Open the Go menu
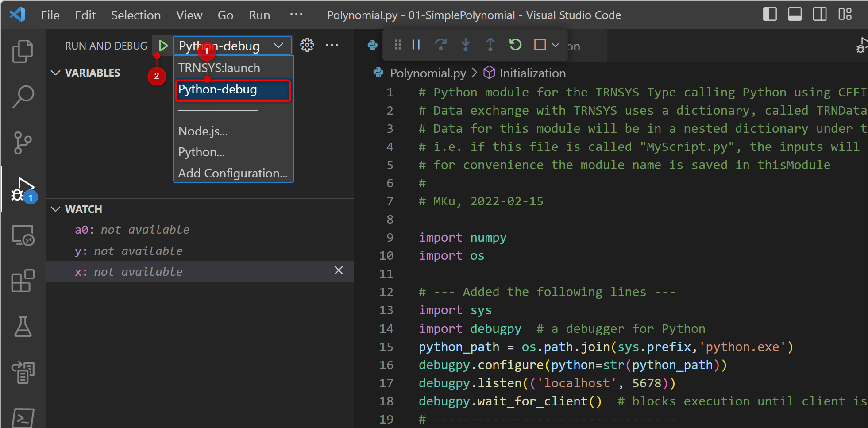 225,15
